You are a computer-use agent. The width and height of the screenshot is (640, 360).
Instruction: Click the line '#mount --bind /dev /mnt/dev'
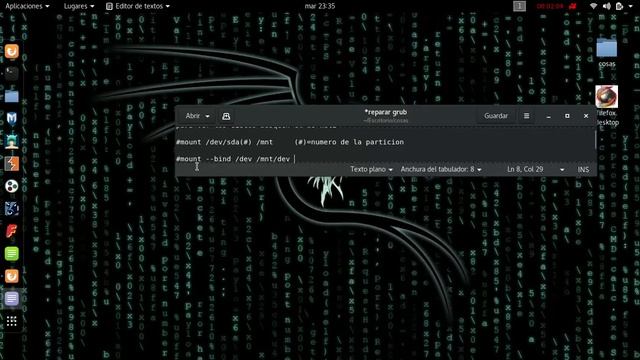pyautogui.click(x=233, y=159)
